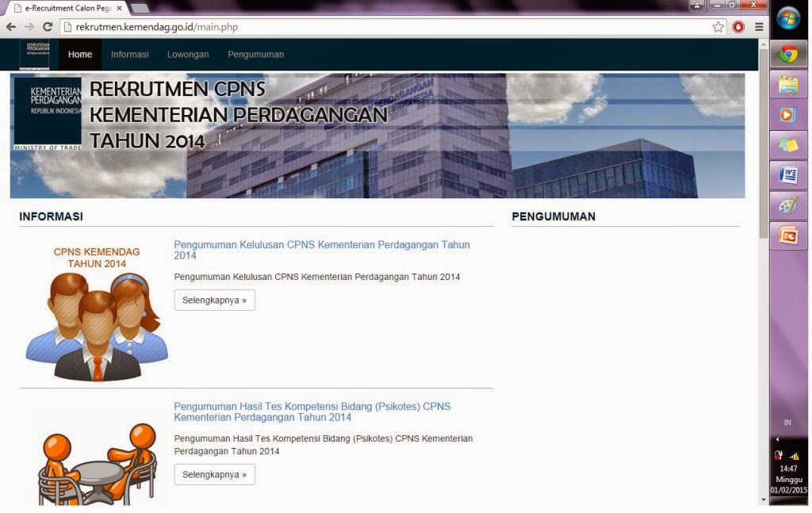Click the CPNS Kemendag Tahun 2014 people image
812x513 pixels.
pyautogui.click(x=97, y=313)
